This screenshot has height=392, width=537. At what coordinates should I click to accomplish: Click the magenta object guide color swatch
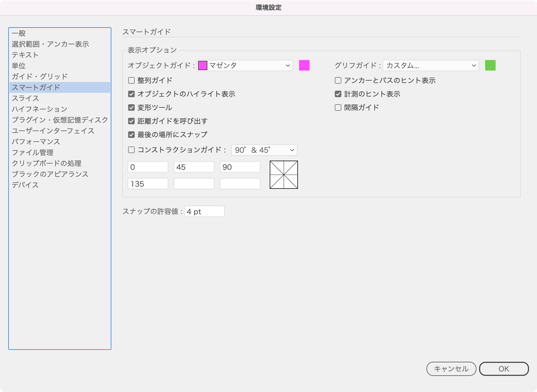click(304, 65)
